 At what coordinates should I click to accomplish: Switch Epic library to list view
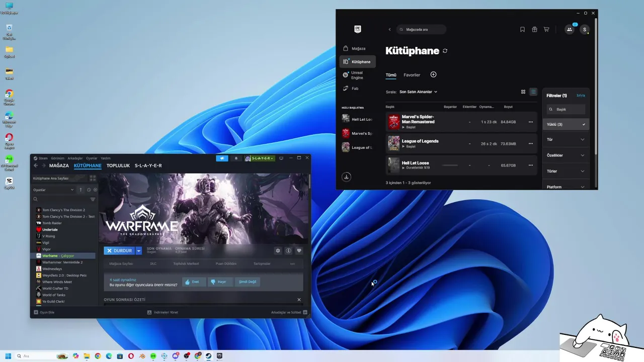click(533, 92)
